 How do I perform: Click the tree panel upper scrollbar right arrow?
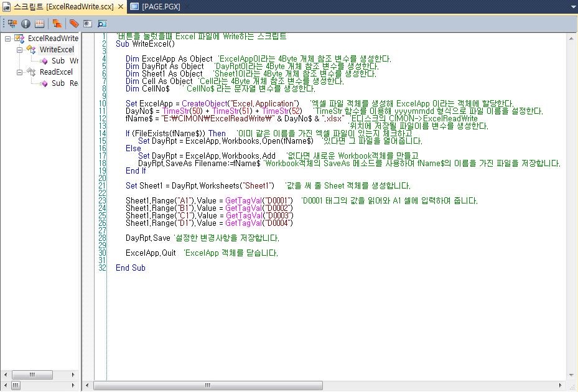click(73, 375)
